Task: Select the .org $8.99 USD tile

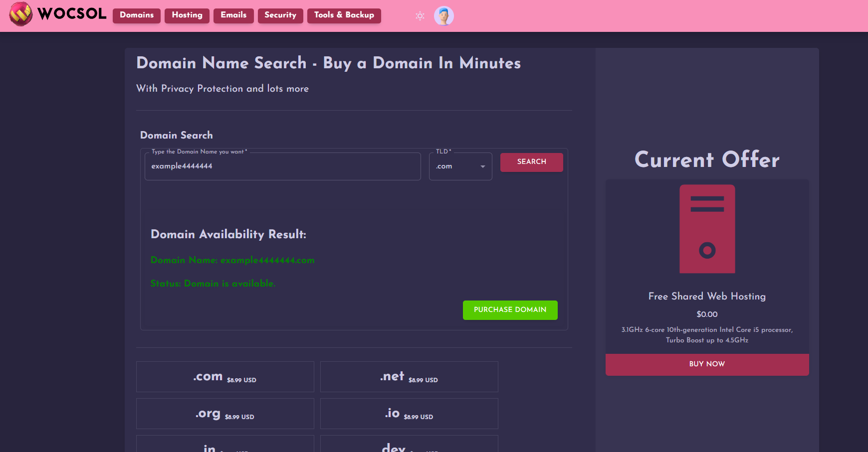Action: click(x=225, y=414)
